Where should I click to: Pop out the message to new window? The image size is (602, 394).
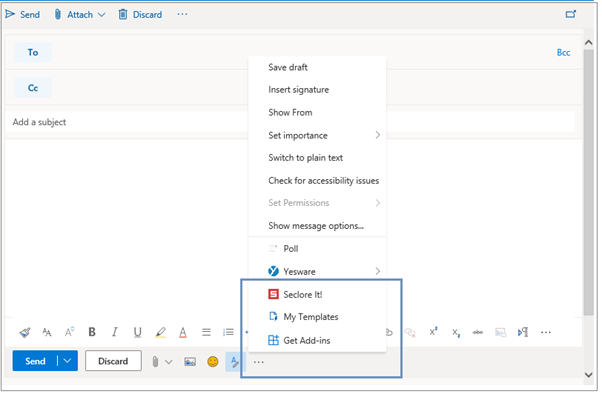[x=571, y=14]
